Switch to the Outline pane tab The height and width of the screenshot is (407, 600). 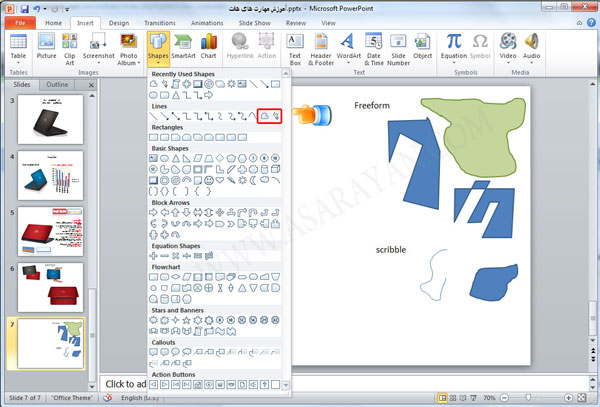click(x=58, y=85)
